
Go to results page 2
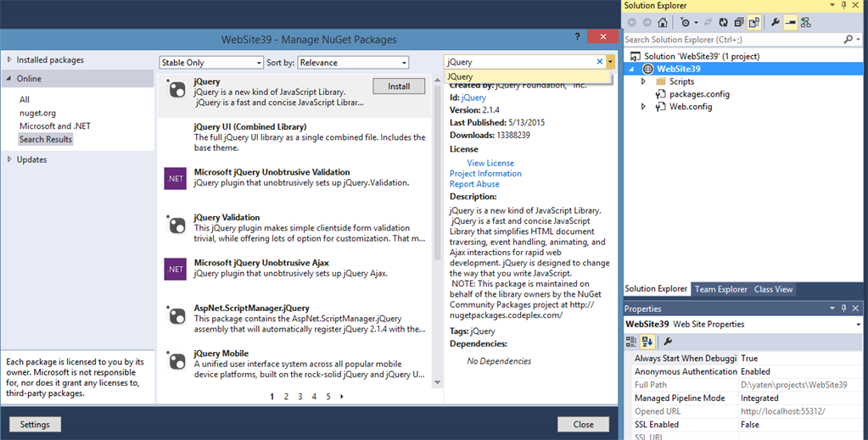(x=286, y=396)
